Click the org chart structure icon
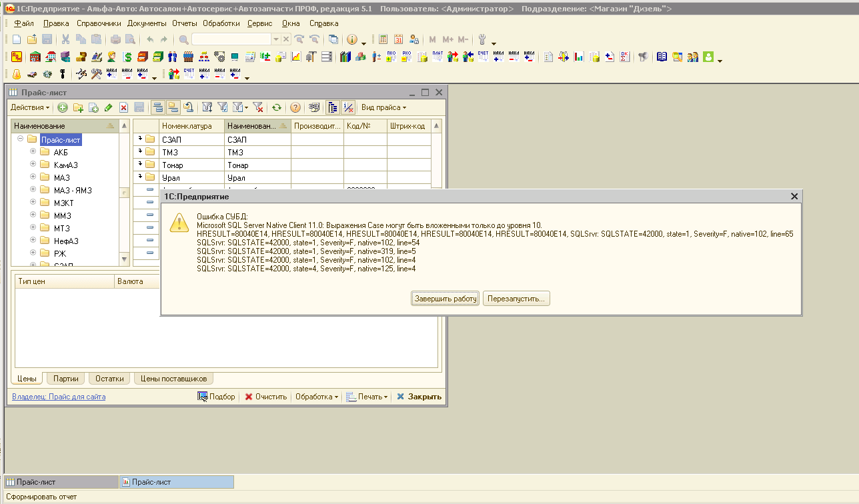The width and height of the screenshot is (859, 504). [203, 57]
